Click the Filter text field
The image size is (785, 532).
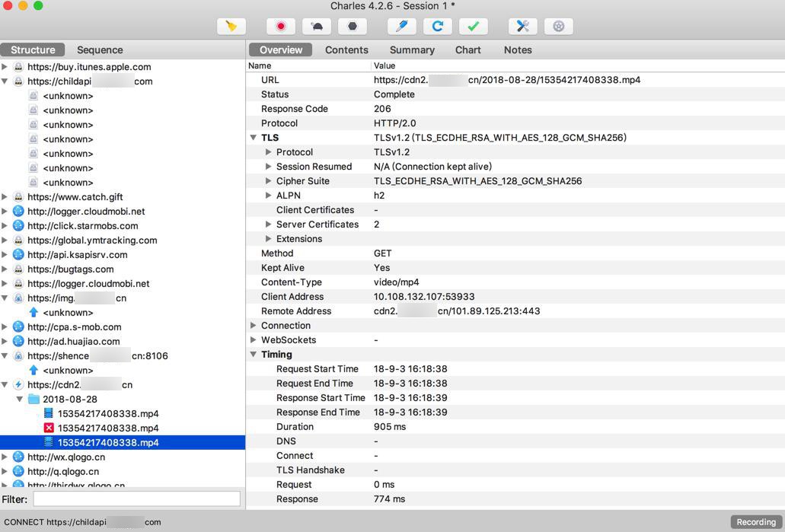(x=136, y=499)
